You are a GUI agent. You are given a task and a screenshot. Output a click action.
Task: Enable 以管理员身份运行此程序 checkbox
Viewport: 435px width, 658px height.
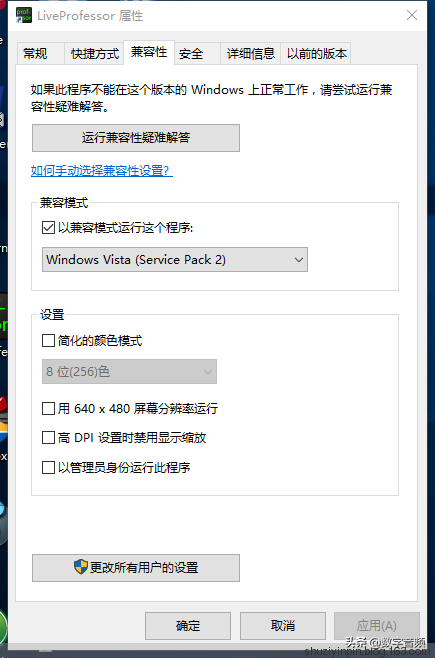click(48, 467)
